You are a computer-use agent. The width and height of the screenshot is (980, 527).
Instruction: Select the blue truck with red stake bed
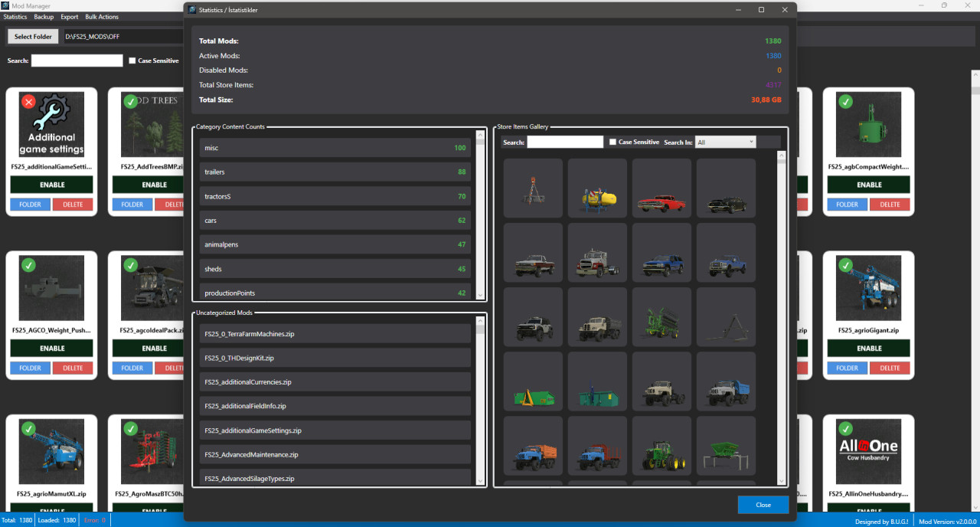[x=597, y=447]
